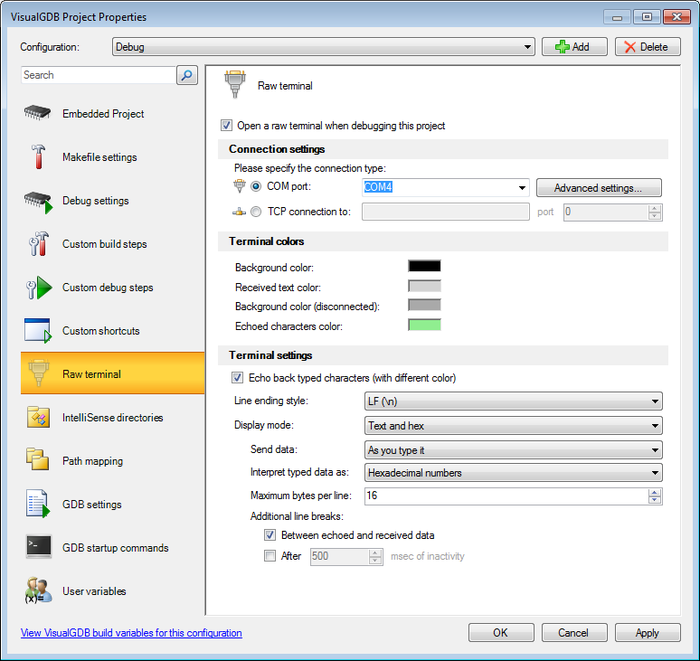Click the search magnifier button
Viewport: 700px width, 661px height.
point(187,75)
